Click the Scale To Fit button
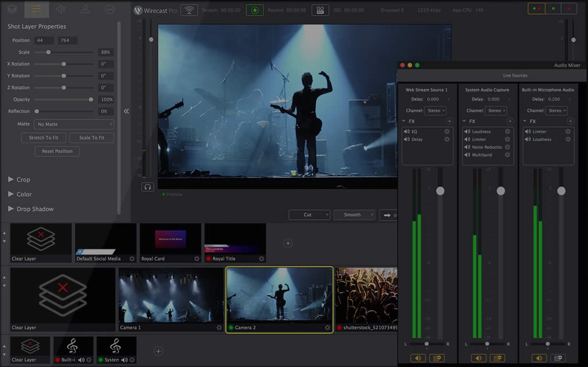 (91, 138)
